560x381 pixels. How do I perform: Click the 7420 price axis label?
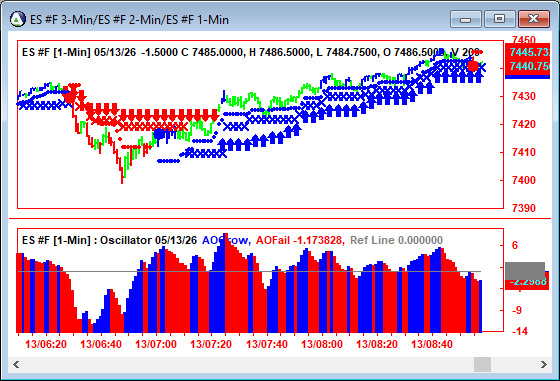coord(524,124)
